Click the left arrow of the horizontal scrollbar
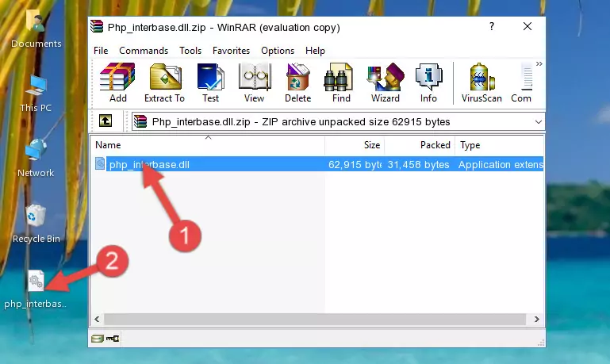 98,320
